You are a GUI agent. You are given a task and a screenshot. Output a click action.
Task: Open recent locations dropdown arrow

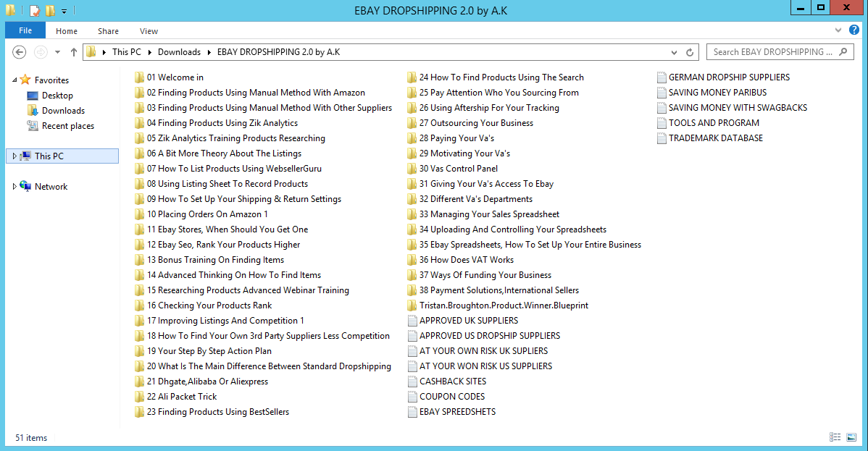(x=57, y=52)
